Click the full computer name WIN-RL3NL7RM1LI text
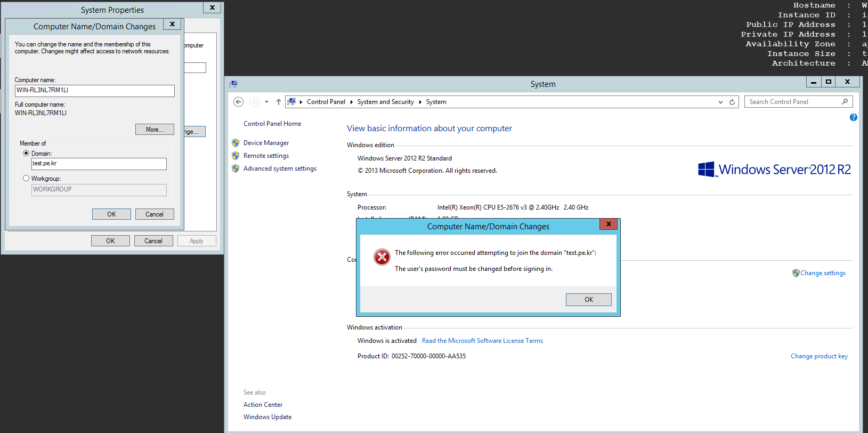This screenshot has width=868, height=433. [40, 113]
